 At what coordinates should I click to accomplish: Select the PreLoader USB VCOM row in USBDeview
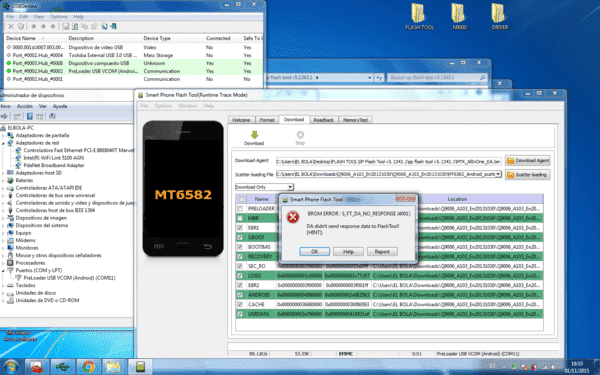134,71
